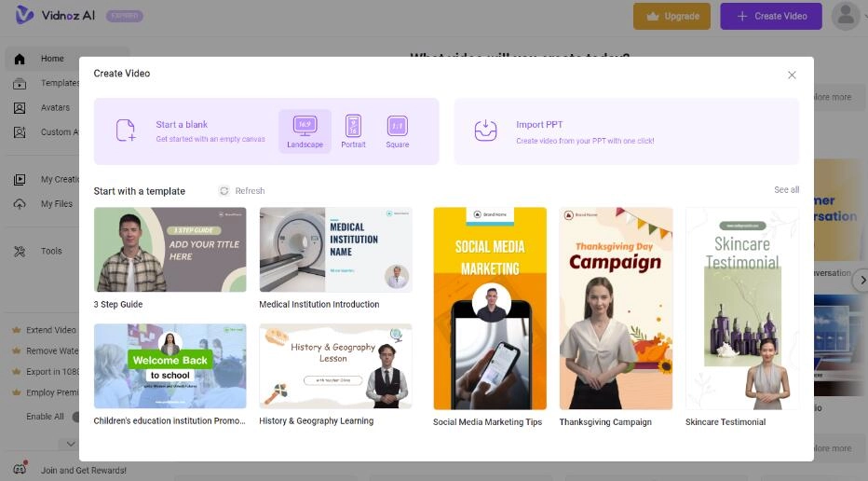Click the Home sidebar icon
The height and width of the screenshot is (481, 868).
coord(20,59)
